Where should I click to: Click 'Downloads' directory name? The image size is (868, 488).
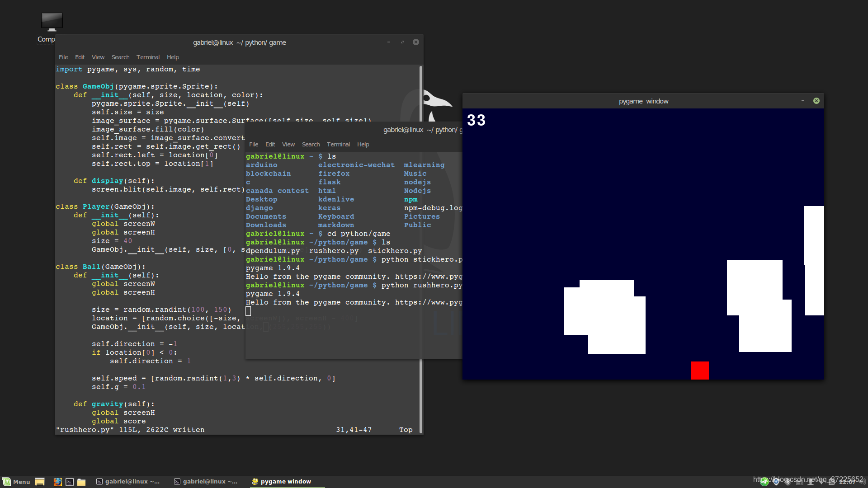pos(266,225)
